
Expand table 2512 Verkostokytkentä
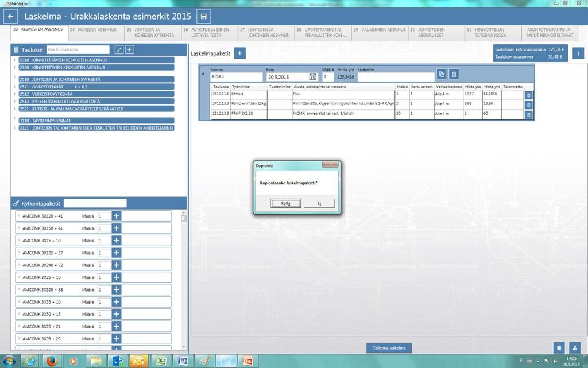coord(15,94)
